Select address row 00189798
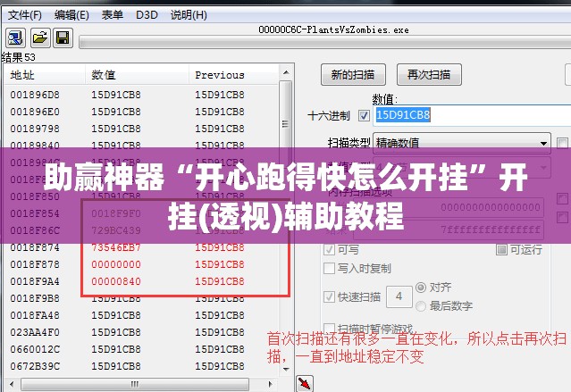 tap(141, 129)
